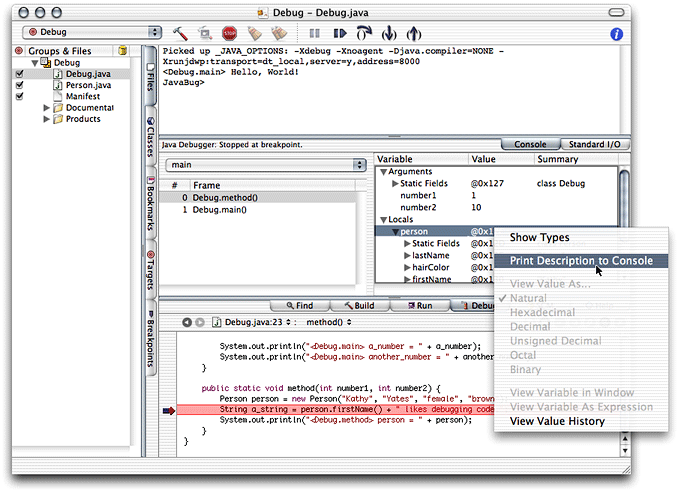Click the Manifest file icon
Screen dimensions: 677x495
(x=58, y=96)
